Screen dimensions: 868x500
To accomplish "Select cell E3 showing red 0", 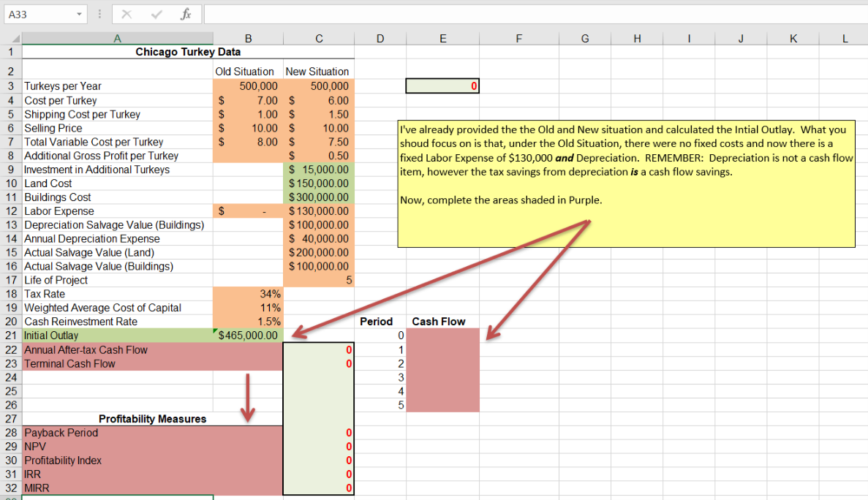I will 442,86.
